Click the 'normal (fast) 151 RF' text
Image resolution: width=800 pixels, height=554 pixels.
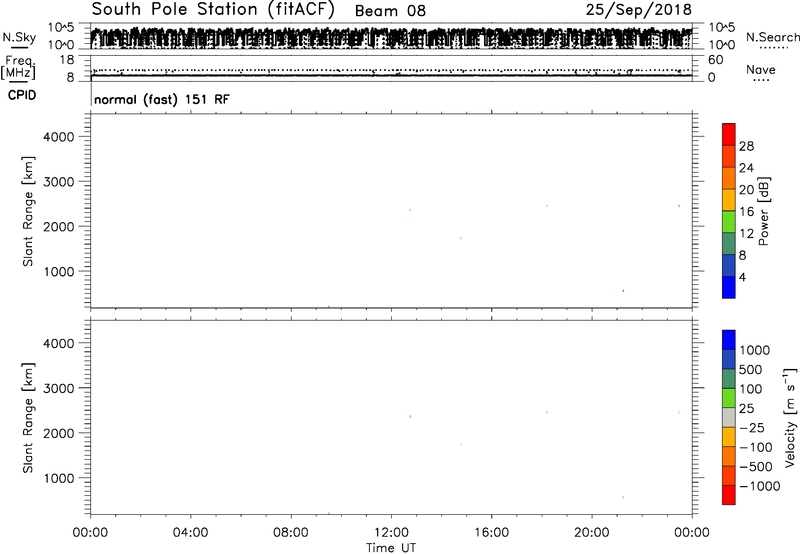[x=162, y=99]
